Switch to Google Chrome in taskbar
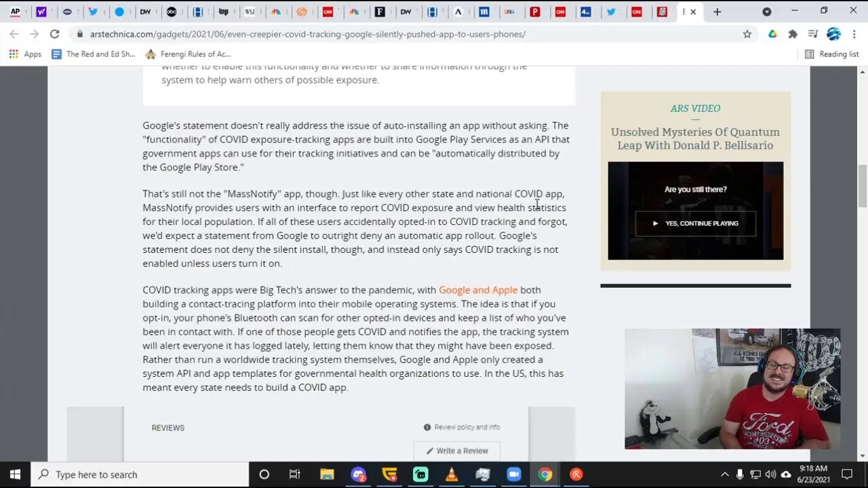This screenshot has height=488, width=868. (x=545, y=474)
